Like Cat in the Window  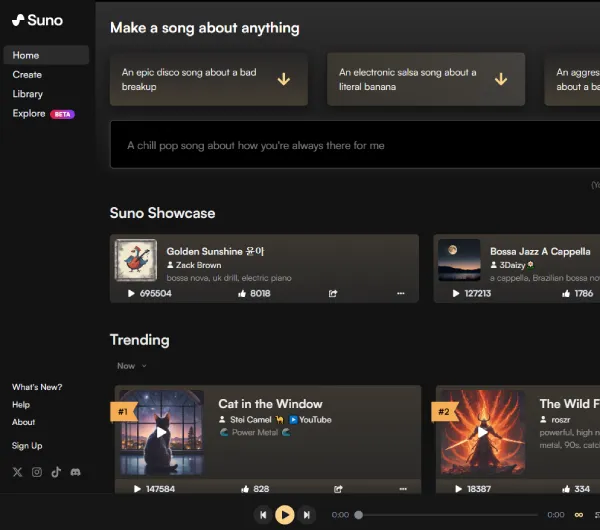[245, 489]
